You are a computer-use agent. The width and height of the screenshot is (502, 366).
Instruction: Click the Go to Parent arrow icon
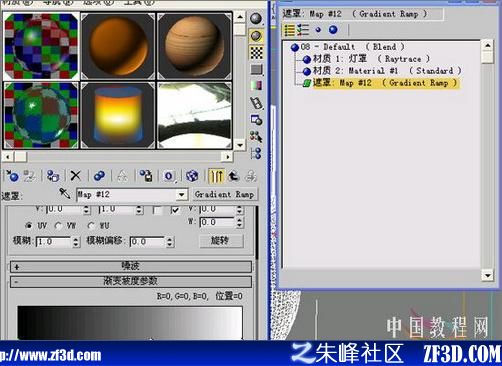pos(234,176)
